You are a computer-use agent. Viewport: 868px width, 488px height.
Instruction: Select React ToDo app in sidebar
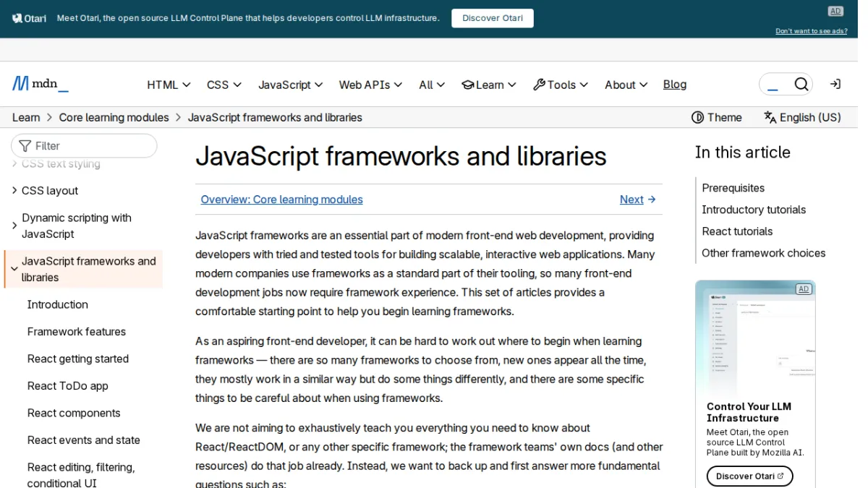pyautogui.click(x=68, y=386)
